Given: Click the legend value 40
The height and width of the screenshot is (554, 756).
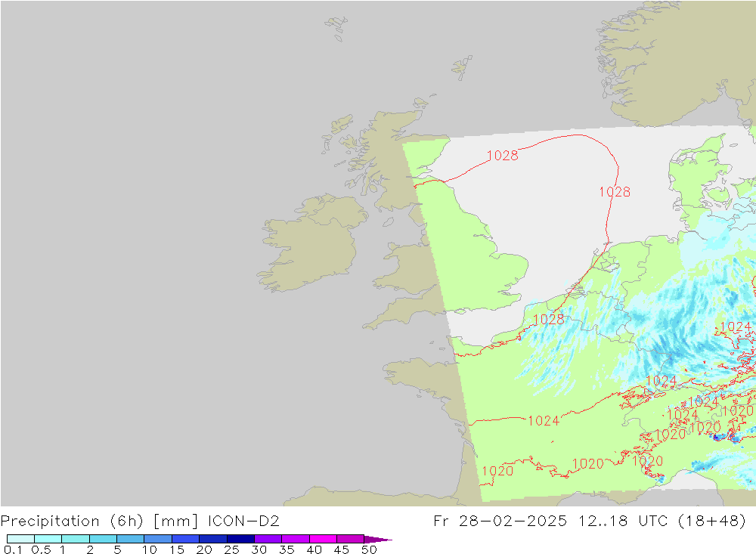Looking at the screenshot, I should click(314, 549).
